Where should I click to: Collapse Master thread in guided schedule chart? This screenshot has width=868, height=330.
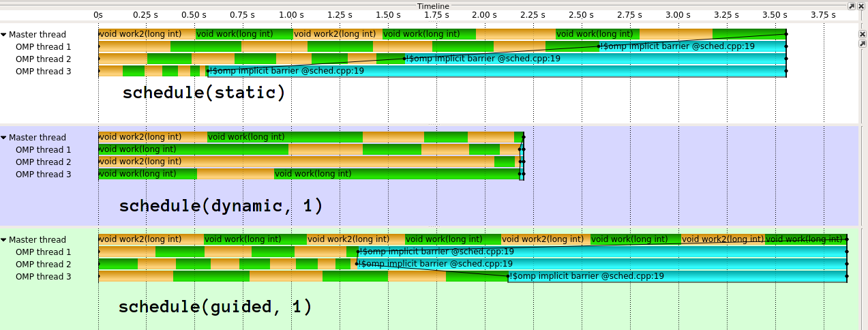[x=4, y=240]
